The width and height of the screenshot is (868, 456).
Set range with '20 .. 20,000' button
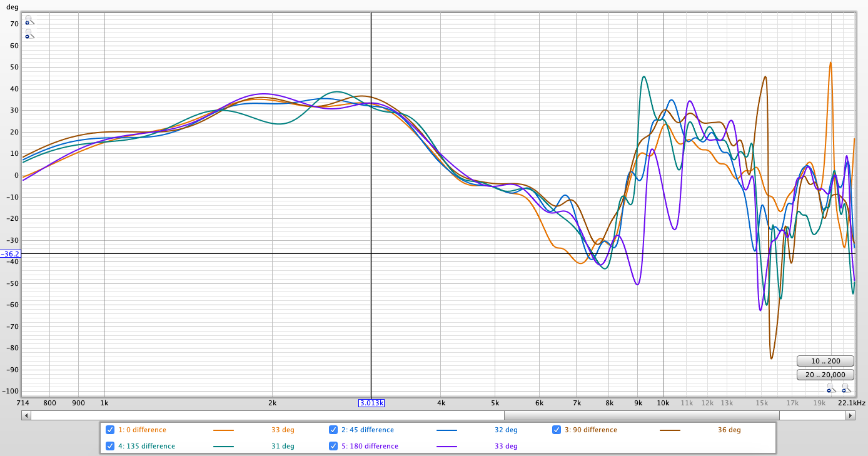tap(825, 375)
